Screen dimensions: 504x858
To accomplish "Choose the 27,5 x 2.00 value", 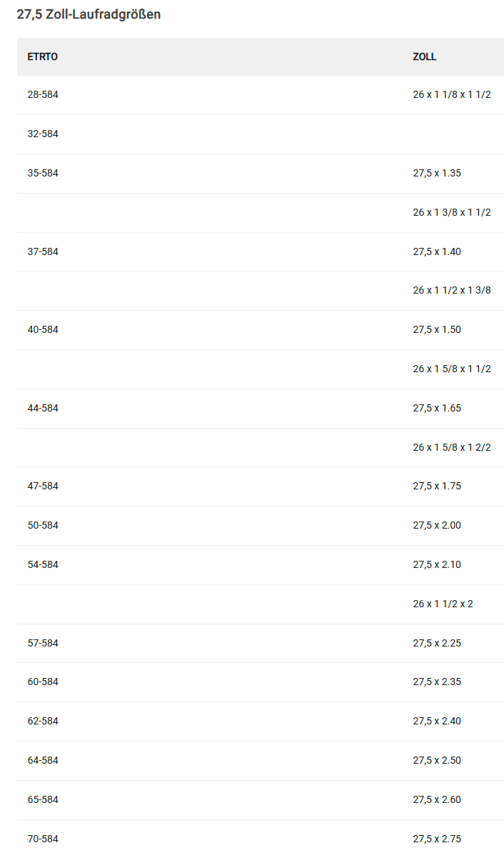I will [436, 525].
